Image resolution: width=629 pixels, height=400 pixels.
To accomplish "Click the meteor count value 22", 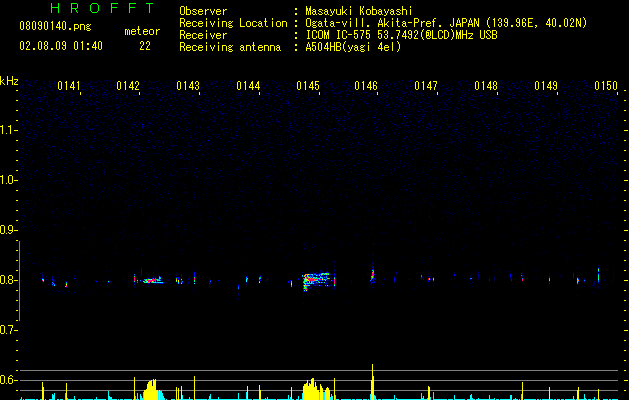I will [145, 46].
